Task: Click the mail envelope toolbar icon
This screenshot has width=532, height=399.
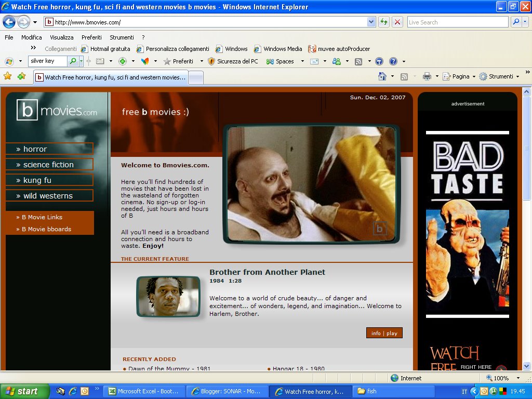Action: 314,61
